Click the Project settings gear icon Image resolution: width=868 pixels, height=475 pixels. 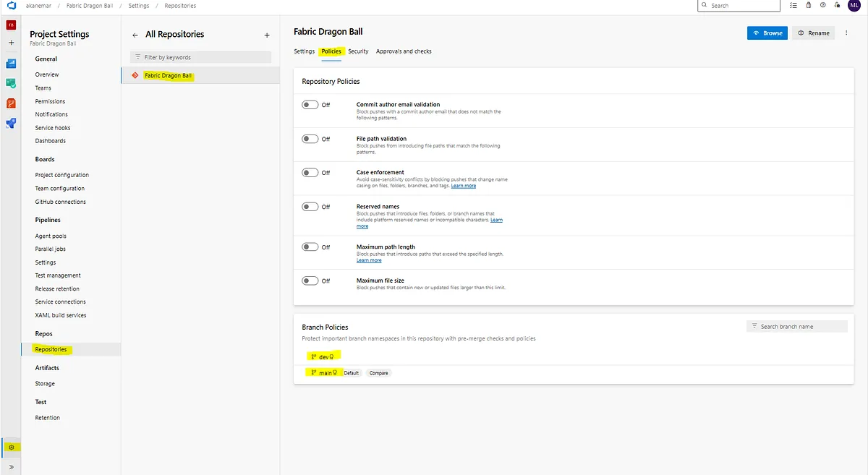(11, 448)
